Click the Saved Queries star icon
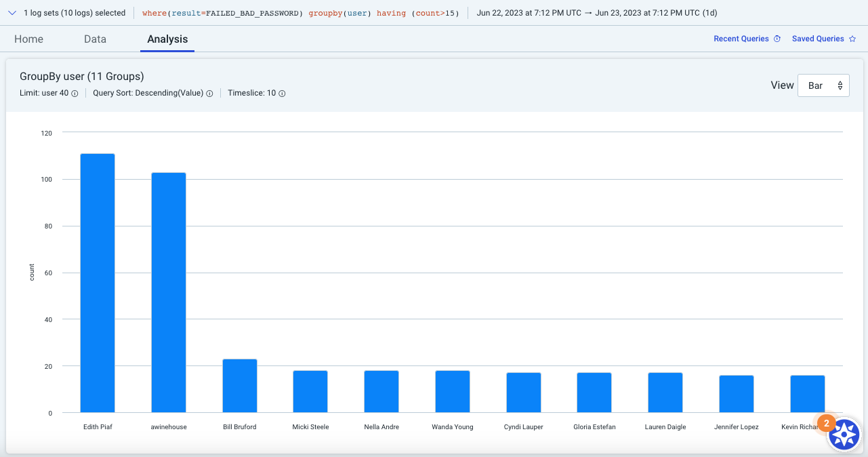The image size is (868, 457). coord(852,39)
